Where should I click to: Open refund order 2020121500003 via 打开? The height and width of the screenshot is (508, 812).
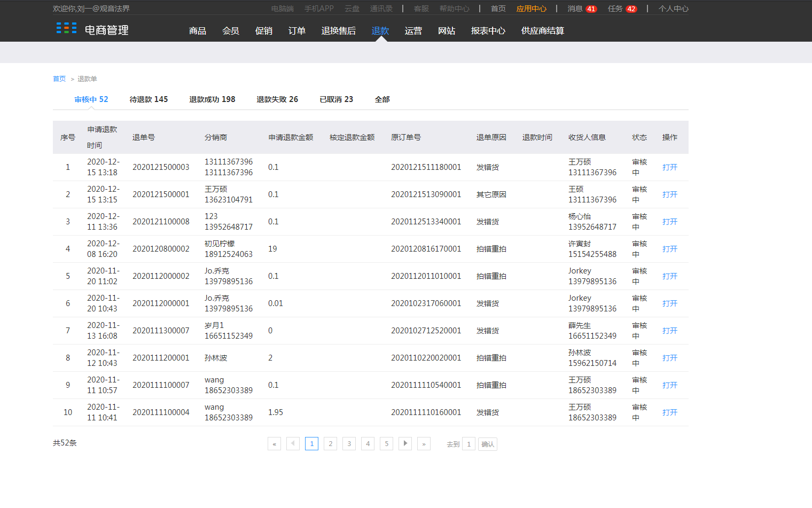click(670, 167)
